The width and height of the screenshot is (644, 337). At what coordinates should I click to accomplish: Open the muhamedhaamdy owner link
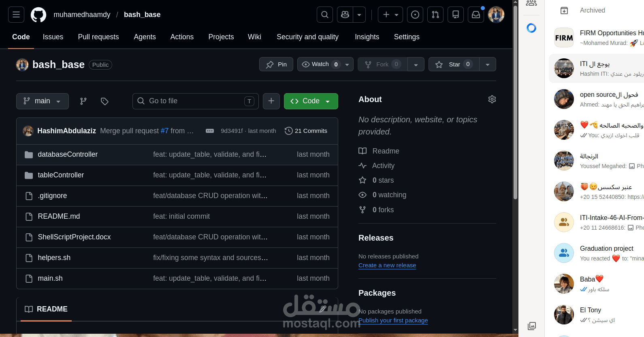82,15
